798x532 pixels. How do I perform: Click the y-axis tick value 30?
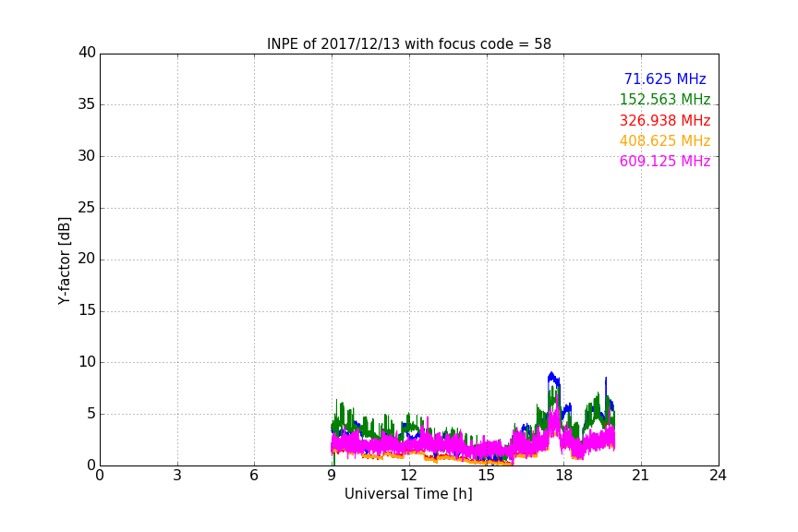coord(87,156)
